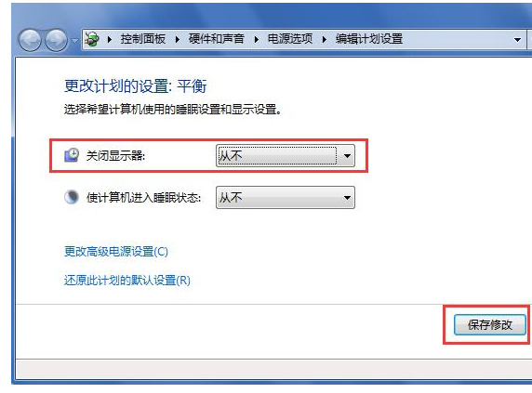Expand the chevron after 控制面板 breadcrumb
The width and height of the screenshot is (532, 393).
tap(177, 40)
